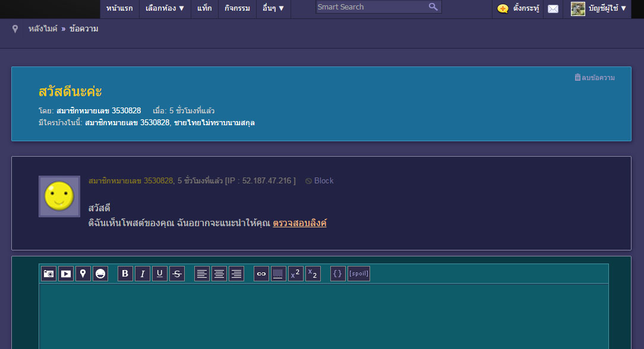Insert a video with the play icon
The image size is (644, 349).
coord(66,274)
